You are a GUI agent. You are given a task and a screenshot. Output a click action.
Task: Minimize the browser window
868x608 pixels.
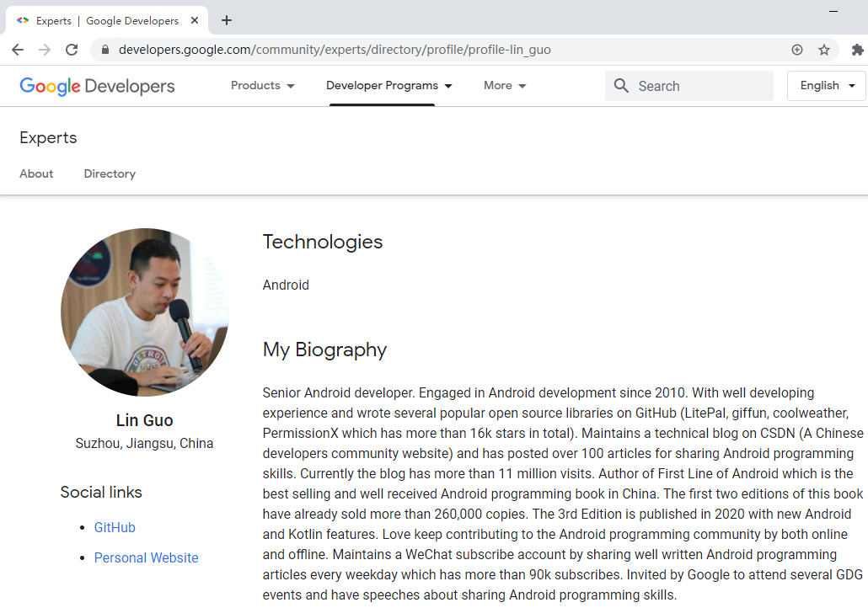833,11
